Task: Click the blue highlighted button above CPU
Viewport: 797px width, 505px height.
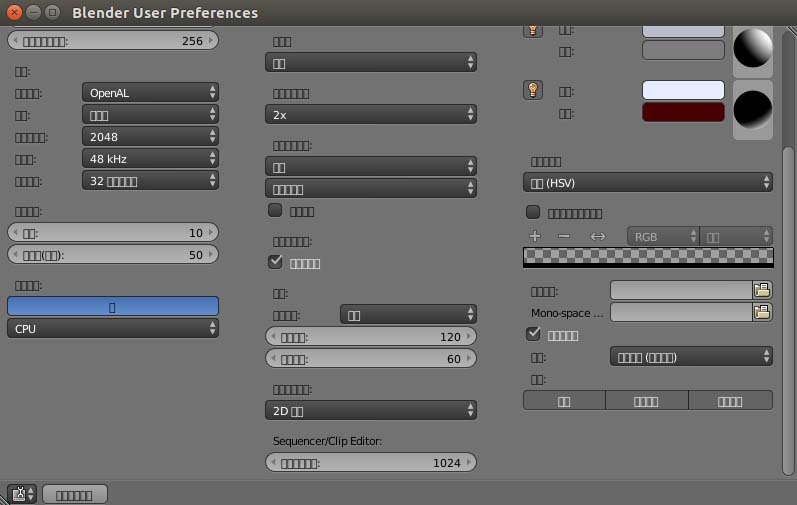Action: coord(113,306)
